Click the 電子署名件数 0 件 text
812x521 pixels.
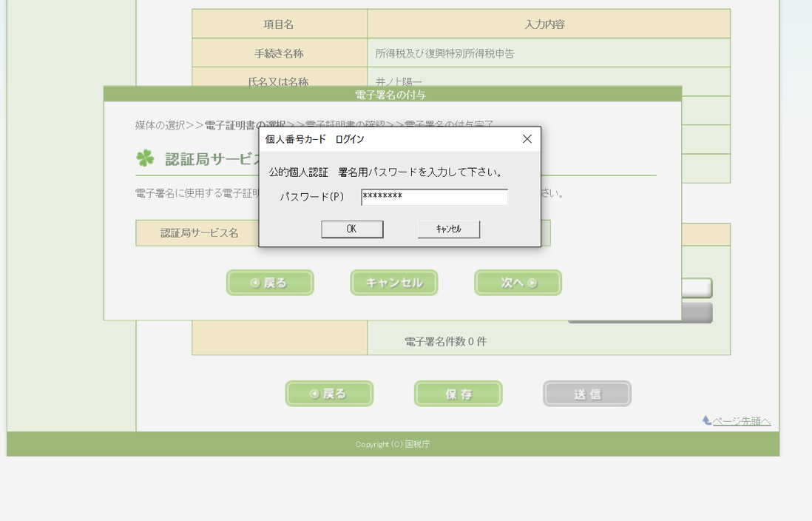pos(445,342)
